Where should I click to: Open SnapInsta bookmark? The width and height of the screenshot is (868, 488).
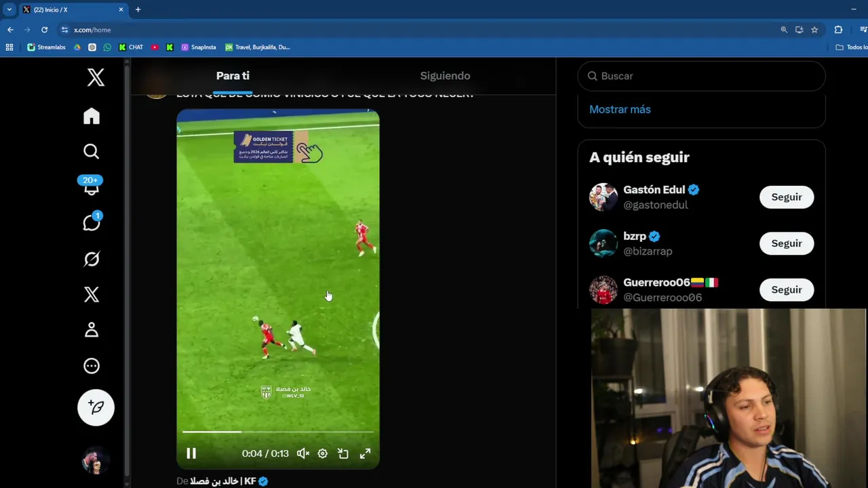tap(198, 47)
